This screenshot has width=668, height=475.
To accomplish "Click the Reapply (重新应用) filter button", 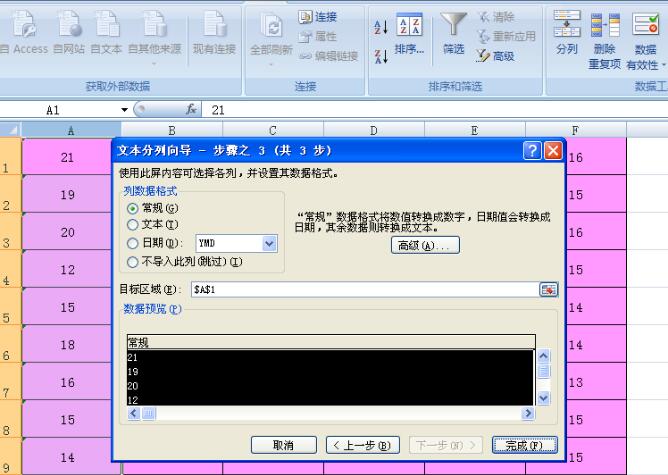I will coord(506,36).
